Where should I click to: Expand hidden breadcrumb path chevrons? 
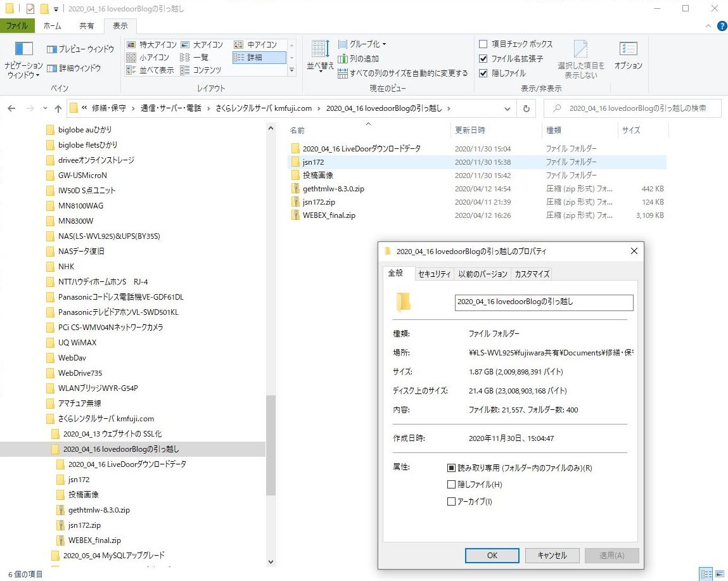pos(84,108)
